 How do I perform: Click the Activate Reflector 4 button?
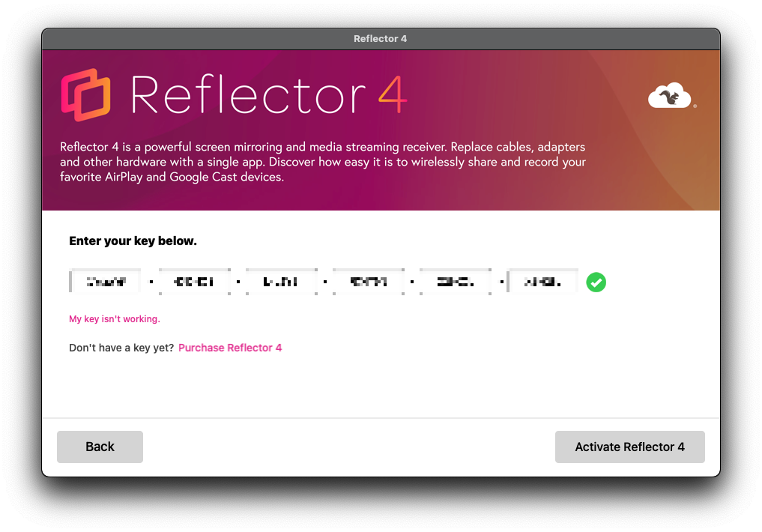(630, 447)
